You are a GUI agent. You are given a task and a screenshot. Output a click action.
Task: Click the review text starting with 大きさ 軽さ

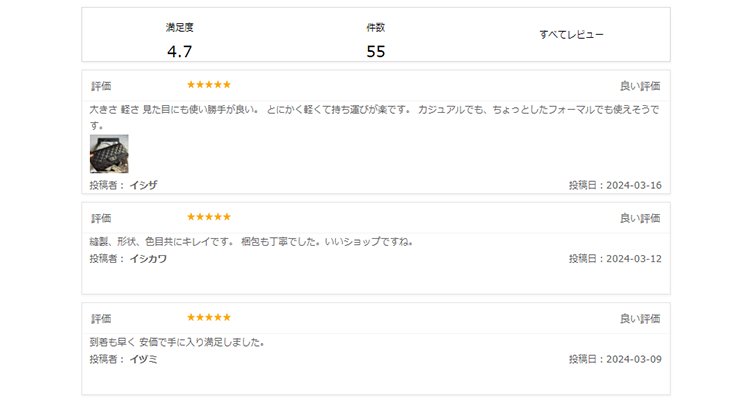click(375, 117)
